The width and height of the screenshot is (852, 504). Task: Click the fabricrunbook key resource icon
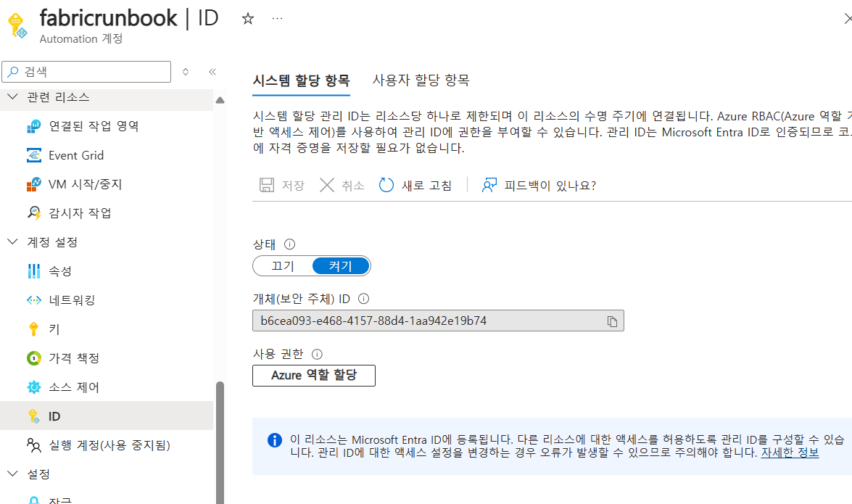(17, 25)
